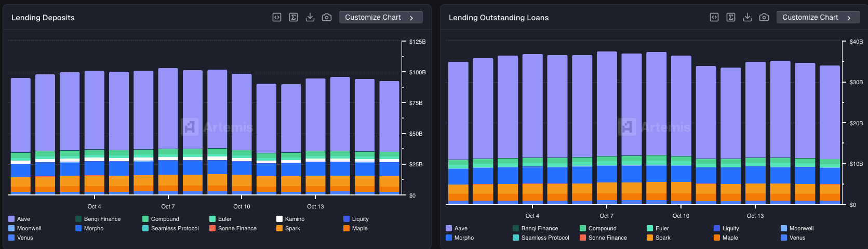Click the "$100B" axis label

point(418,72)
